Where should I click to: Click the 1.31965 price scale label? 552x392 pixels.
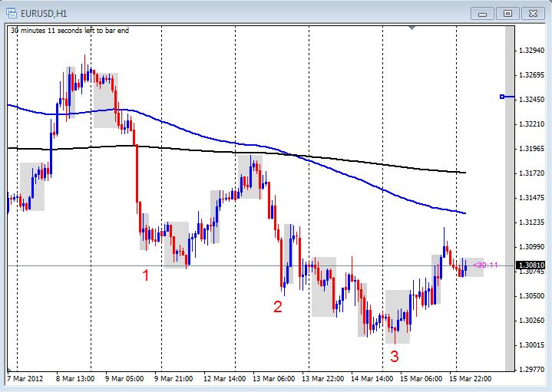click(x=531, y=149)
